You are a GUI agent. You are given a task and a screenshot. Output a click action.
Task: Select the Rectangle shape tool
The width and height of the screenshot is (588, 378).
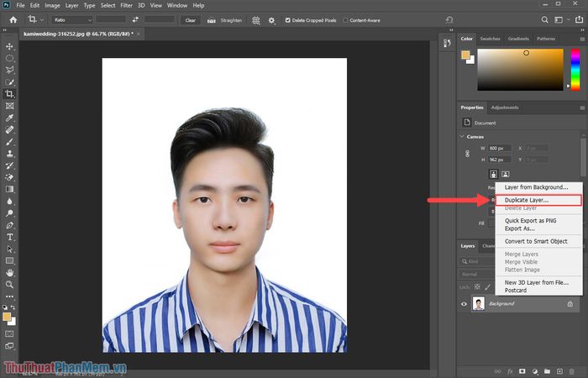click(x=10, y=261)
